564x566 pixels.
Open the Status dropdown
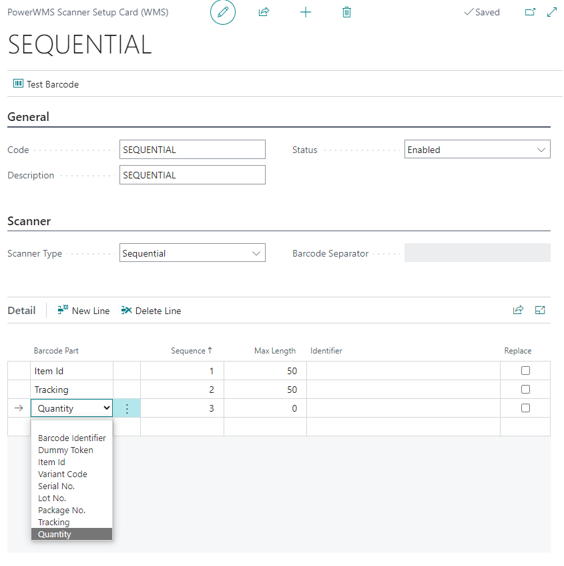pyautogui.click(x=477, y=149)
